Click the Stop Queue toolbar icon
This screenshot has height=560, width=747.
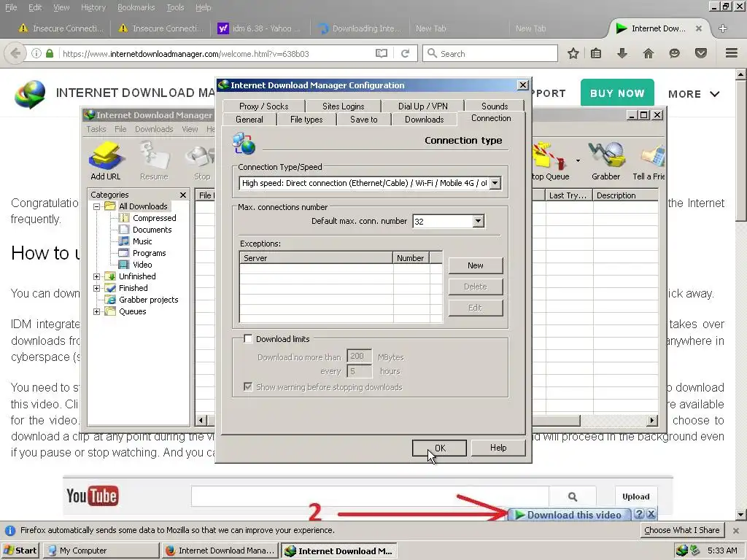pos(550,161)
